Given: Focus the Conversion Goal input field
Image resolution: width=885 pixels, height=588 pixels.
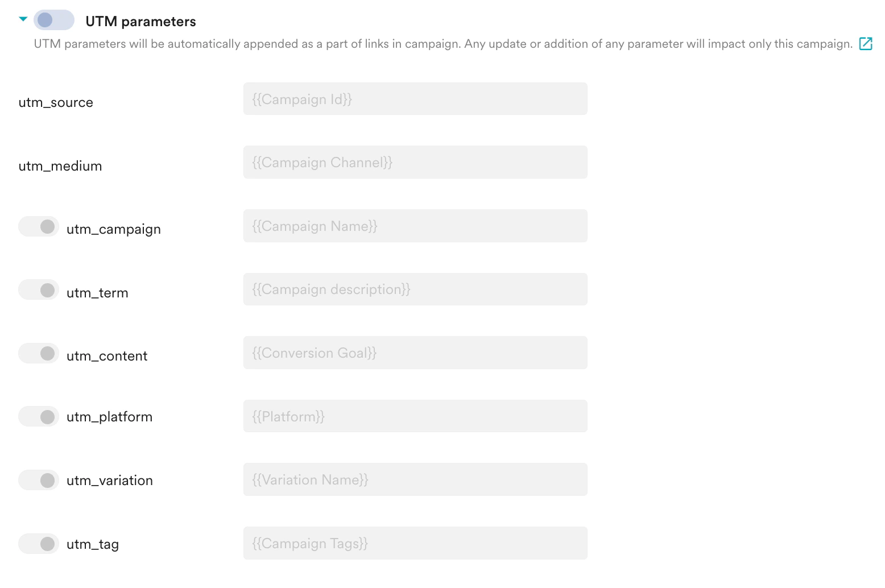Looking at the screenshot, I should click(415, 353).
